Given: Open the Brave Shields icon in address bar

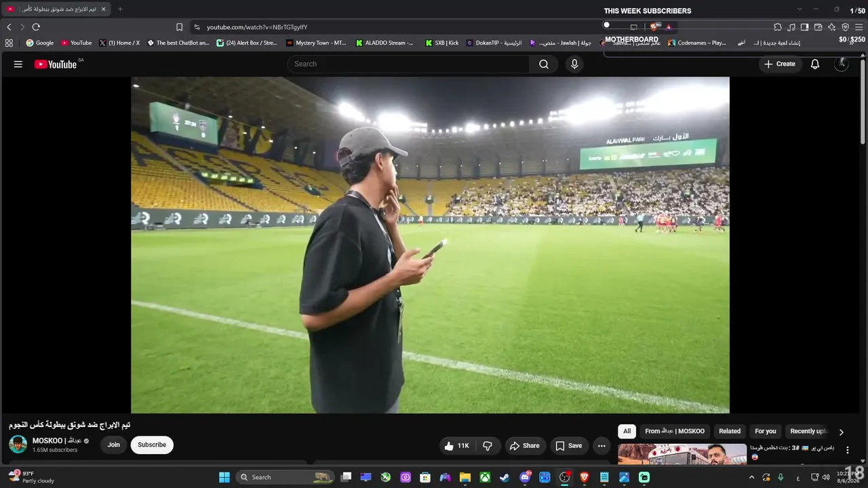Looking at the screenshot, I should click(654, 27).
